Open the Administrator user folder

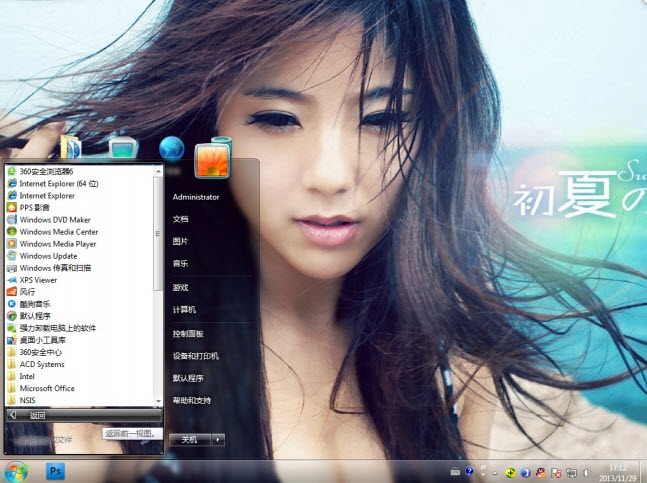click(x=196, y=197)
